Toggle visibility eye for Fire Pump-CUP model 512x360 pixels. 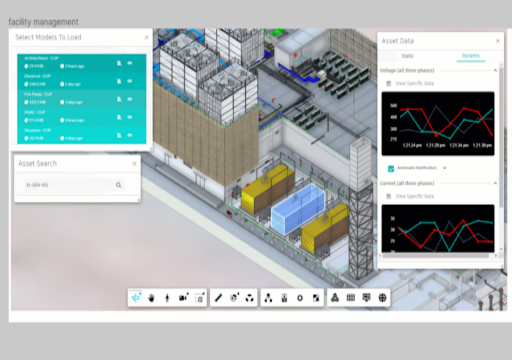click(x=130, y=99)
